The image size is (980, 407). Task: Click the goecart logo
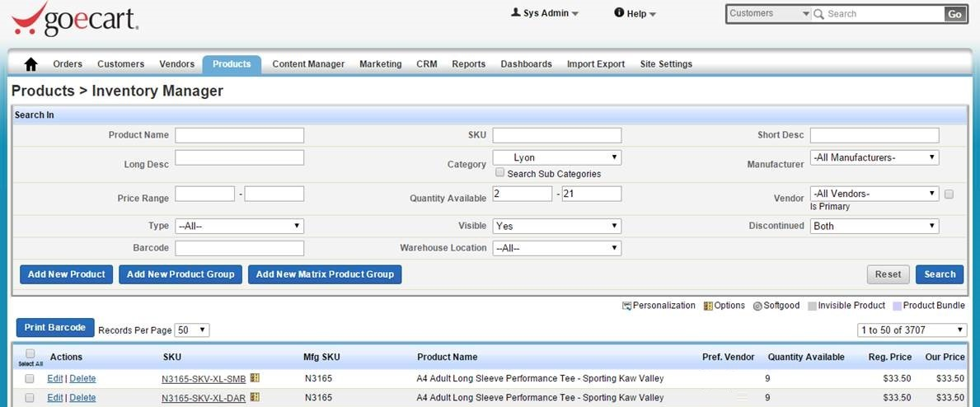(x=74, y=19)
